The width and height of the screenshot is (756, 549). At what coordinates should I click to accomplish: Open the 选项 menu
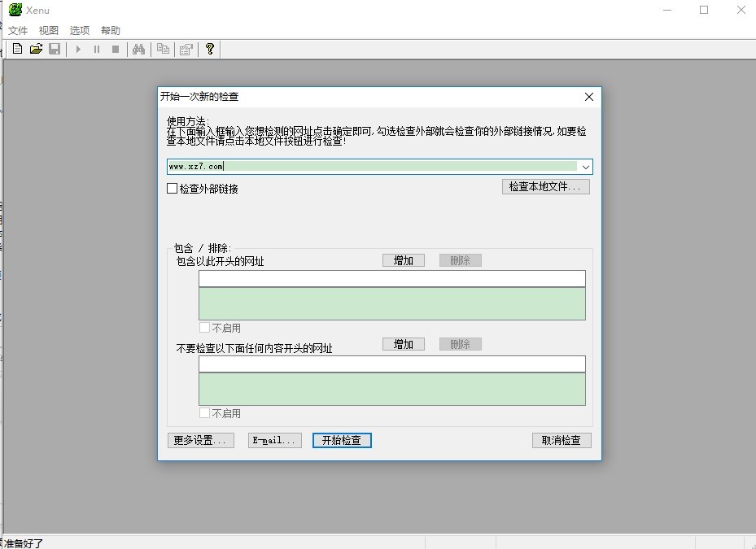(x=79, y=29)
